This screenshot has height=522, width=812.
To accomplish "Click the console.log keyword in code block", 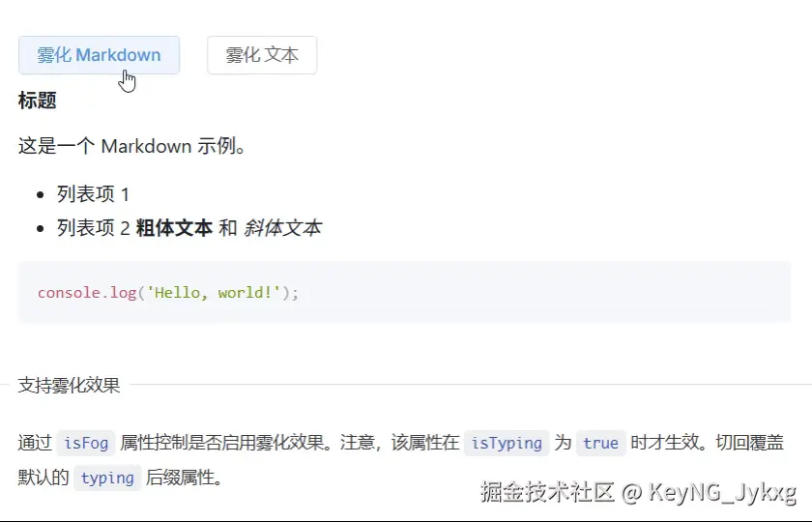I will (x=87, y=293).
